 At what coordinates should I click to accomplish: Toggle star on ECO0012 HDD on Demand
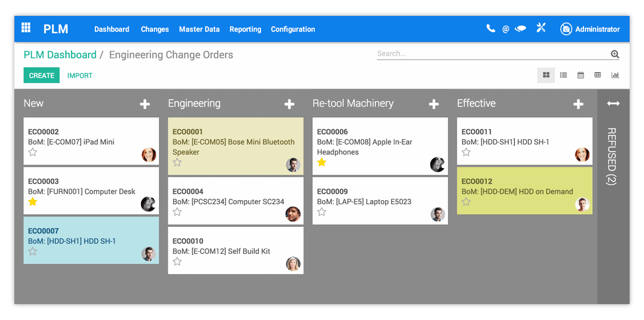466,202
